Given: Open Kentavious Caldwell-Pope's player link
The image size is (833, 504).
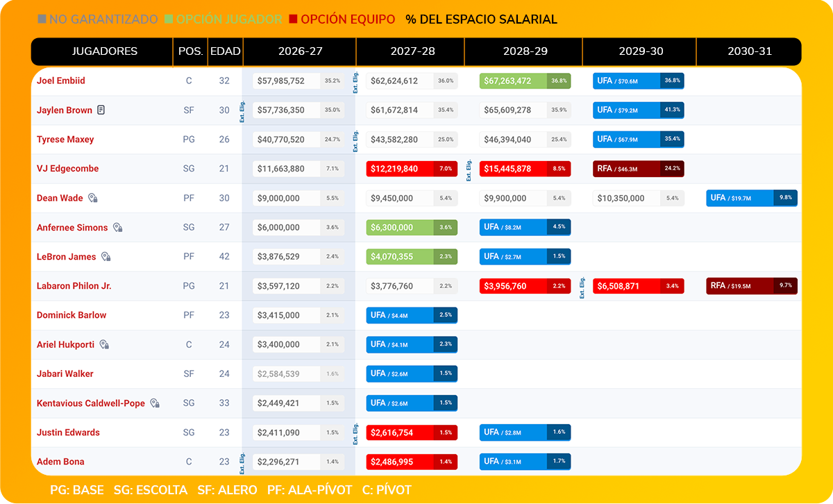Looking at the screenshot, I should pos(91,403).
